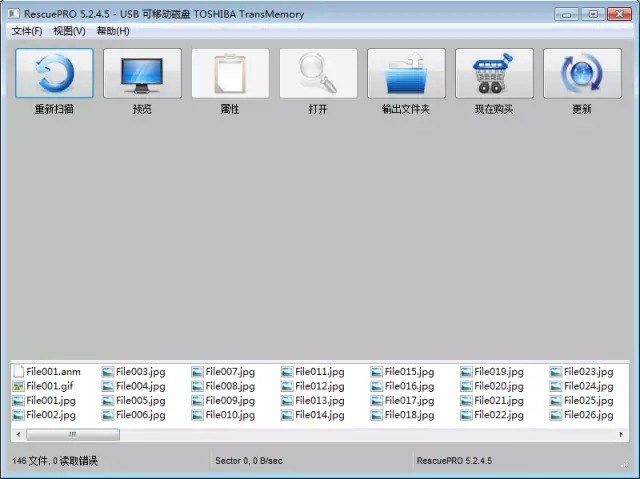Viewport: 640px width, 479px height.
Task: Open the File (文件) menu
Action: point(27,31)
